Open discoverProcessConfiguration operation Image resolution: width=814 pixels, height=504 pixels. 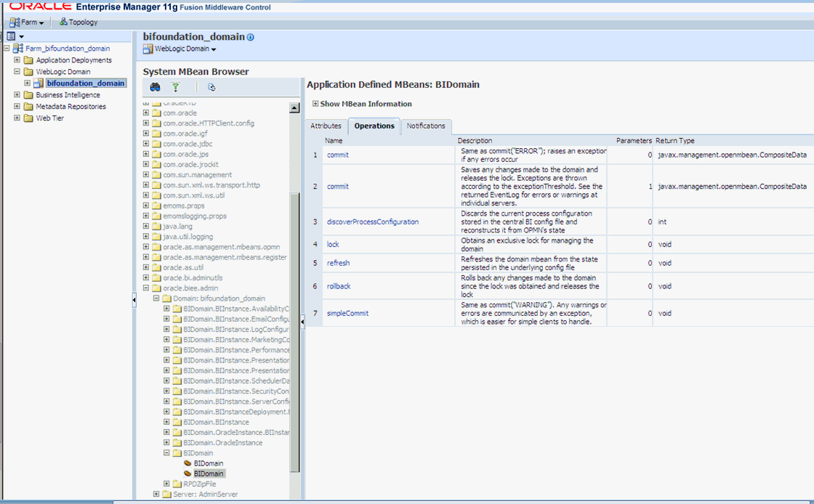(x=373, y=221)
